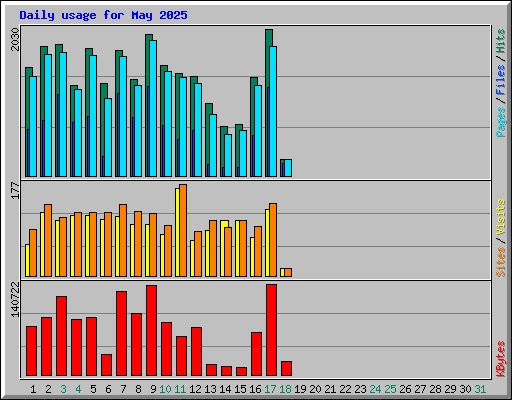Click day label 12 on the axis
The width and height of the screenshot is (512, 400).
coord(195,389)
